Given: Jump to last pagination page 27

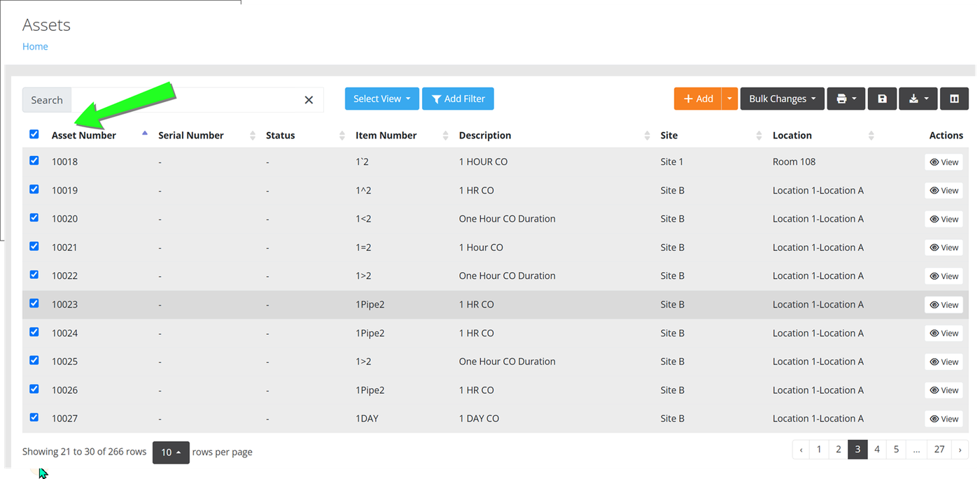Looking at the screenshot, I should click(939, 450).
